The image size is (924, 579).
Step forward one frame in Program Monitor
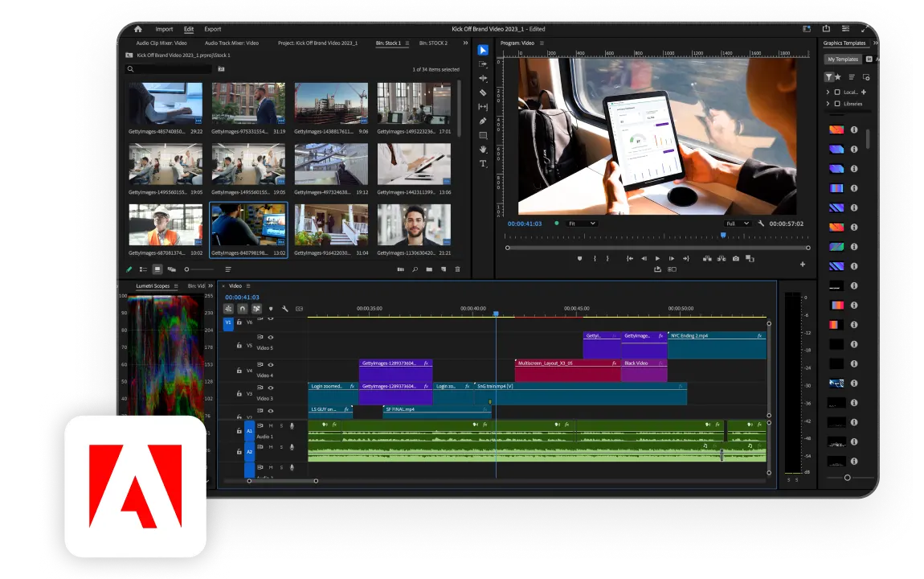pos(672,258)
